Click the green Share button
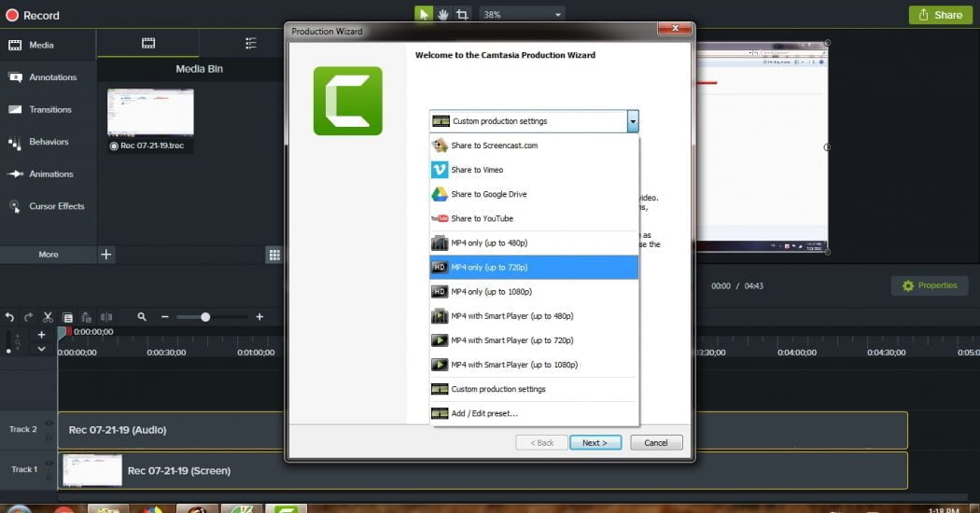Image resolution: width=980 pixels, height=513 pixels. click(x=941, y=15)
